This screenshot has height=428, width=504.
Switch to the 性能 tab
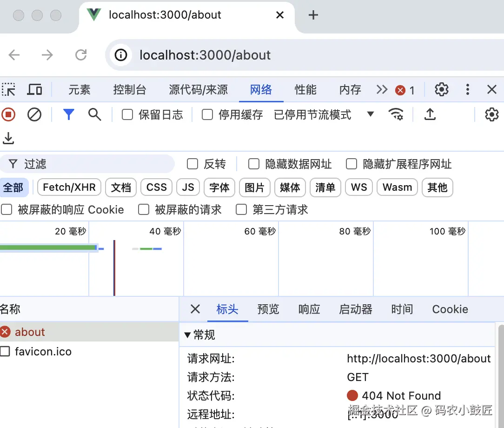pos(305,89)
